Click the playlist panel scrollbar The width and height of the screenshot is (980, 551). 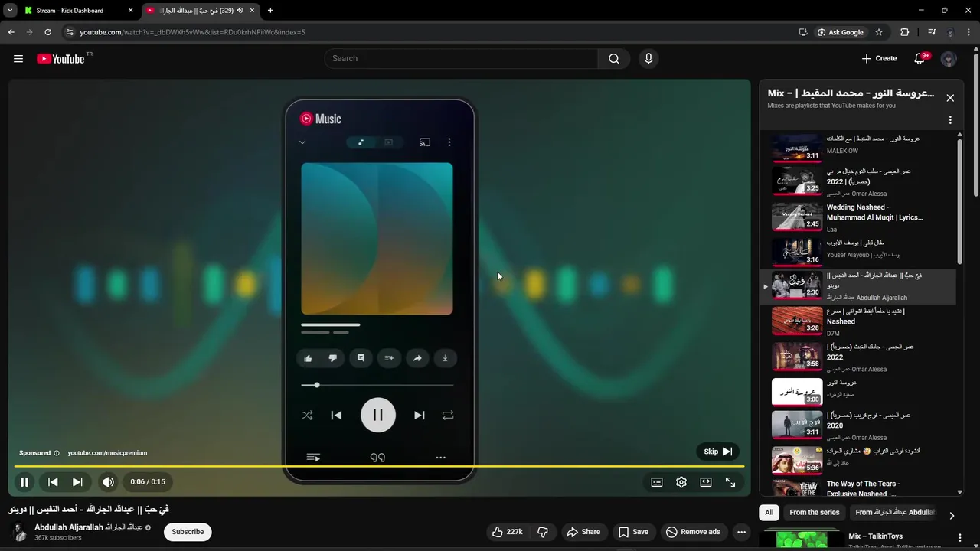(x=960, y=201)
